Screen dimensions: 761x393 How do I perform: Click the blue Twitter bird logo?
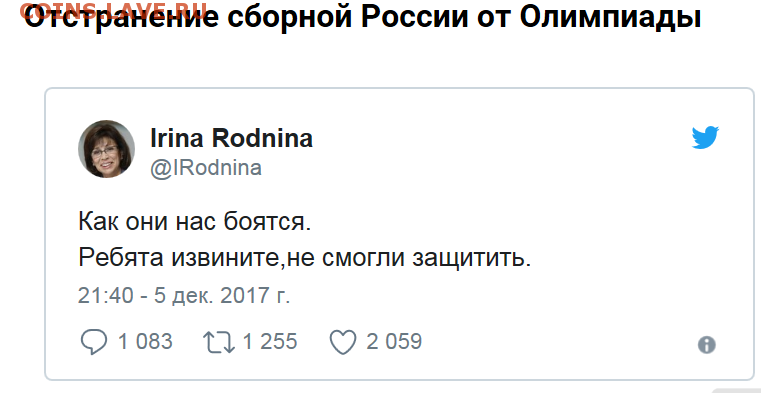point(705,138)
